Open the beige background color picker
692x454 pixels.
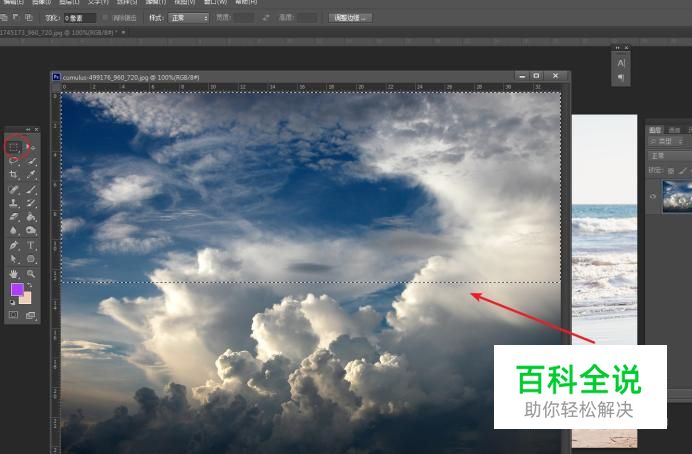click(27, 299)
